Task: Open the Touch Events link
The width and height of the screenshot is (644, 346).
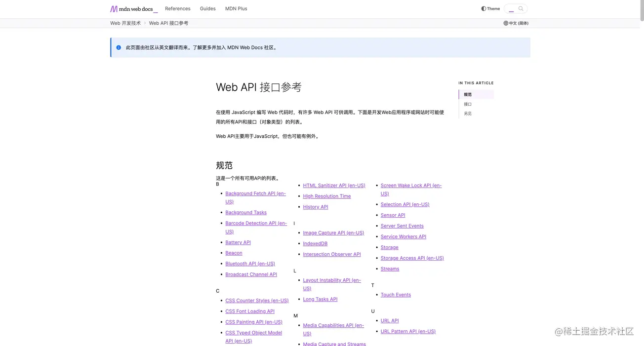Action: [396, 295]
